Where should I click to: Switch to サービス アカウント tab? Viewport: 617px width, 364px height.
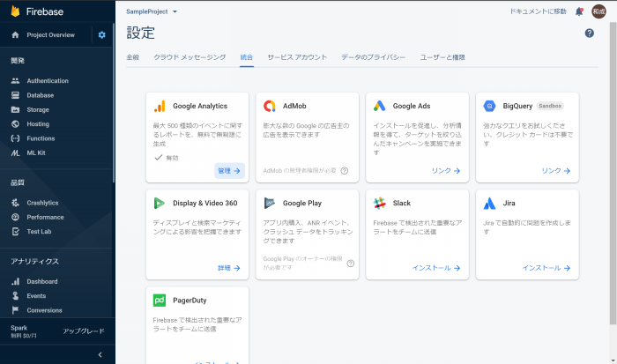click(x=297, y=57)
